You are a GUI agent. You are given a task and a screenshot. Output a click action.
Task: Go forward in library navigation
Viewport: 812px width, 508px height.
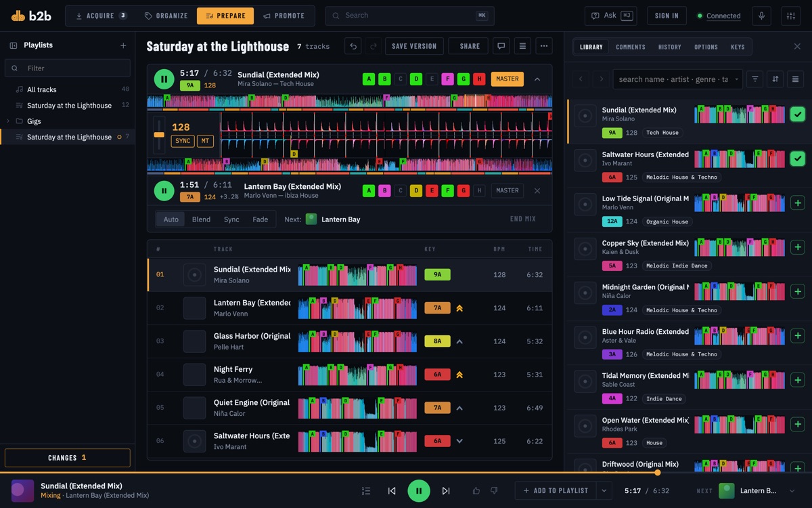point(601,79)
